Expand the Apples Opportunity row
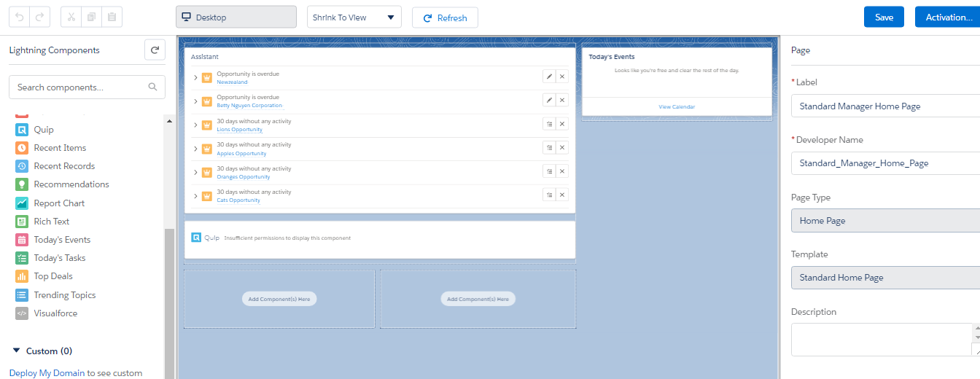 pos(195,149)
